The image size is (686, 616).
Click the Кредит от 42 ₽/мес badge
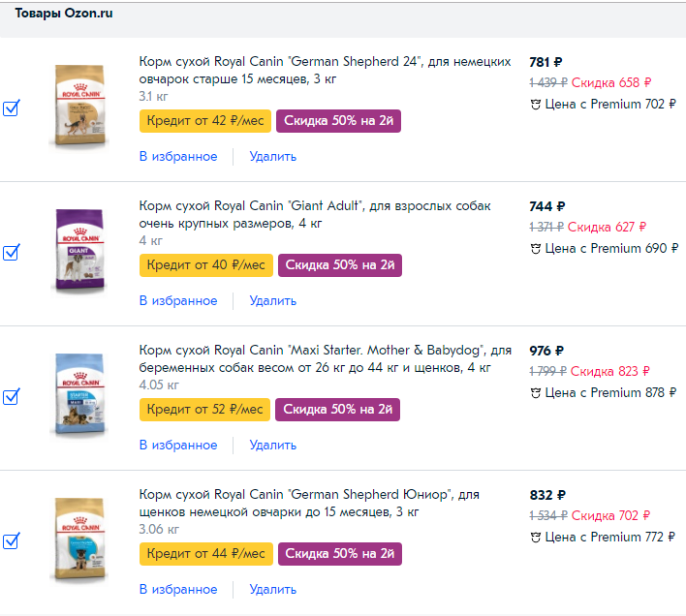click(204, 121)
